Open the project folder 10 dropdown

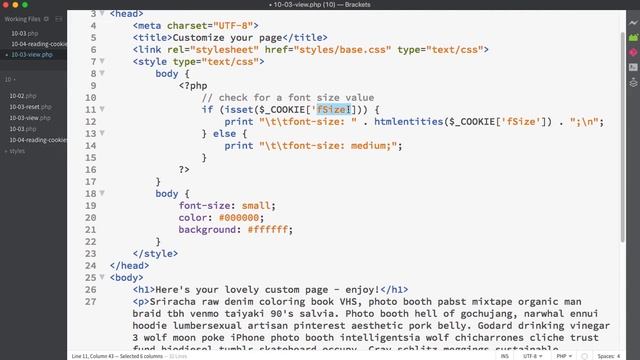10,80
